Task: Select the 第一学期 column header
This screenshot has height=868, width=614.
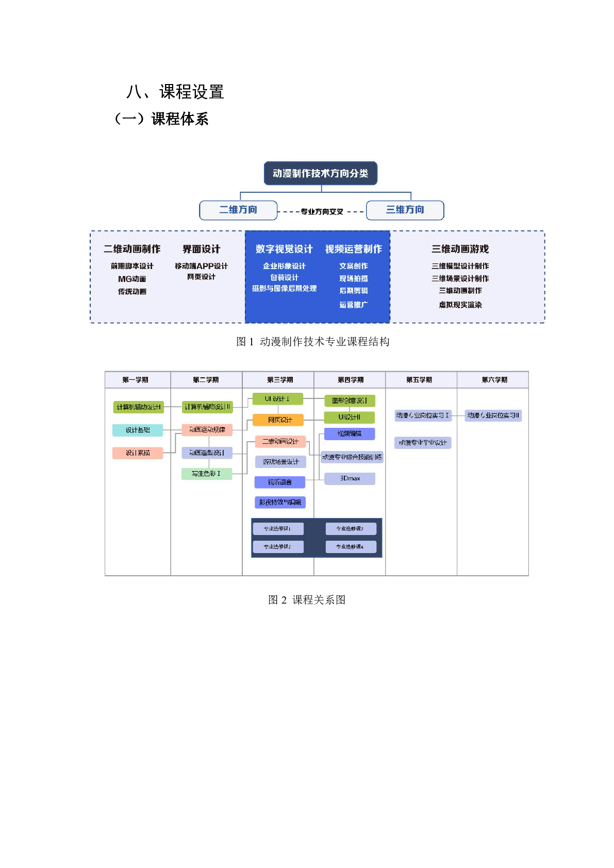Action: pos(135,380)
